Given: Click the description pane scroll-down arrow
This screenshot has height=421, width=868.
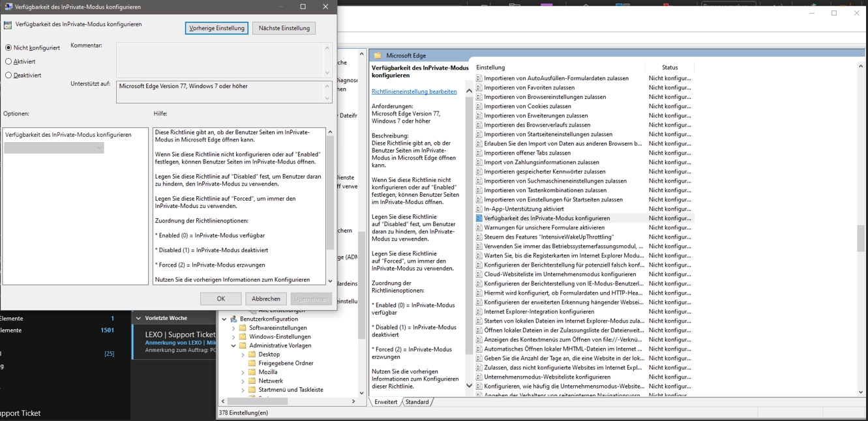Looking at the screenshot, I should [x=469, y=386].
